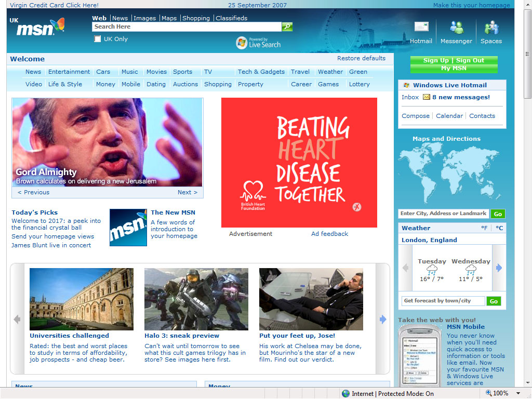The width and height of the screenshot is (532, 399).
Task: Show next stories with right carousel arrow
Action: [383, 320]
